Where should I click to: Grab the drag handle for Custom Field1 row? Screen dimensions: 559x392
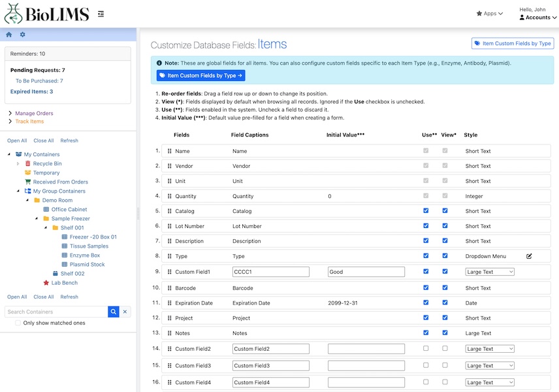coord(169,272)
